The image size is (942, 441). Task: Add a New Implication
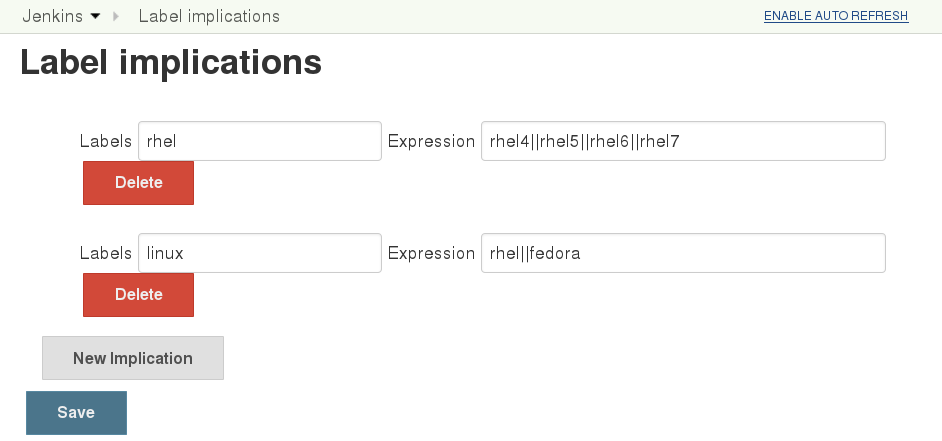133,358
